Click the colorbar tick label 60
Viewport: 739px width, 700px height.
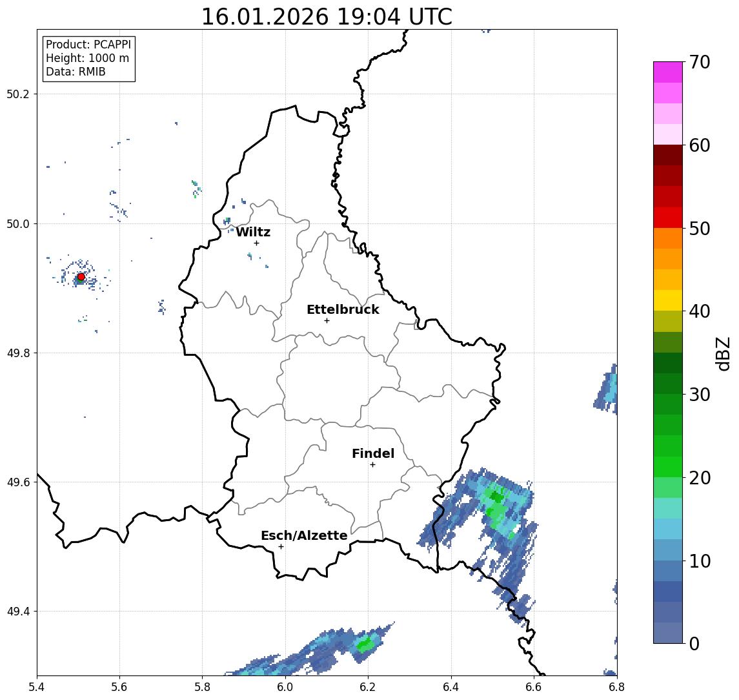700,145
